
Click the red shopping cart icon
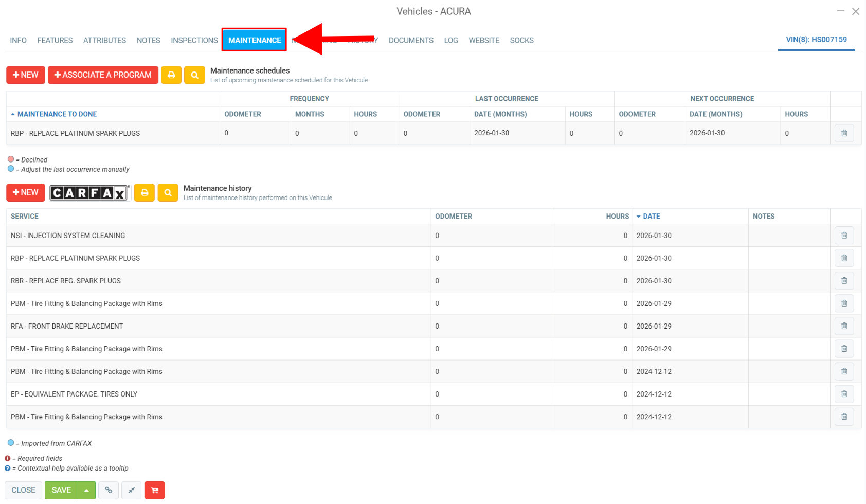coord(154,490)
